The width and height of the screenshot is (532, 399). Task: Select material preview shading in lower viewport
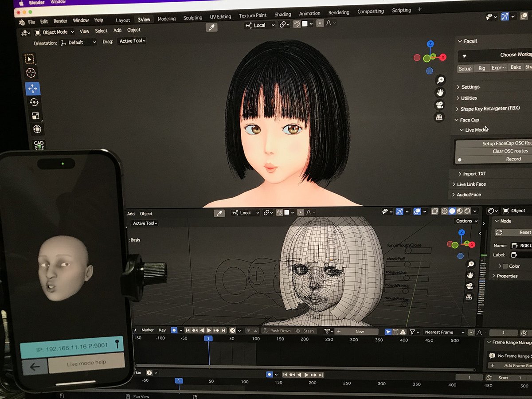coord(459,211)
